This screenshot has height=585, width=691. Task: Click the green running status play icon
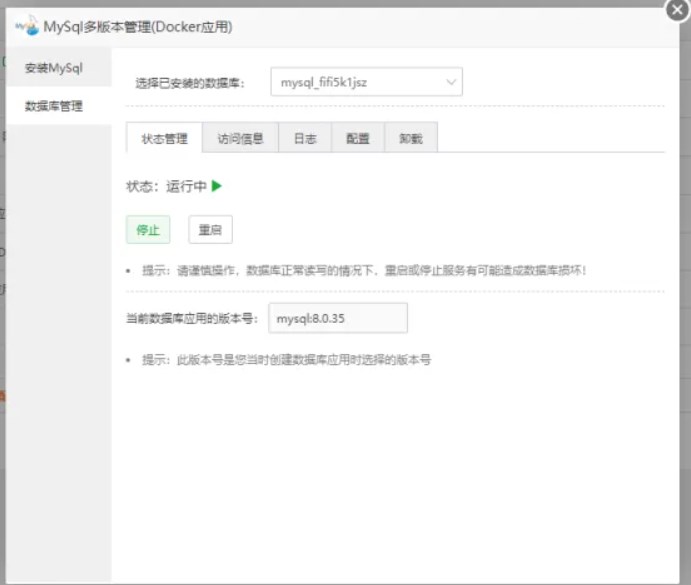[x=217, y=186]
